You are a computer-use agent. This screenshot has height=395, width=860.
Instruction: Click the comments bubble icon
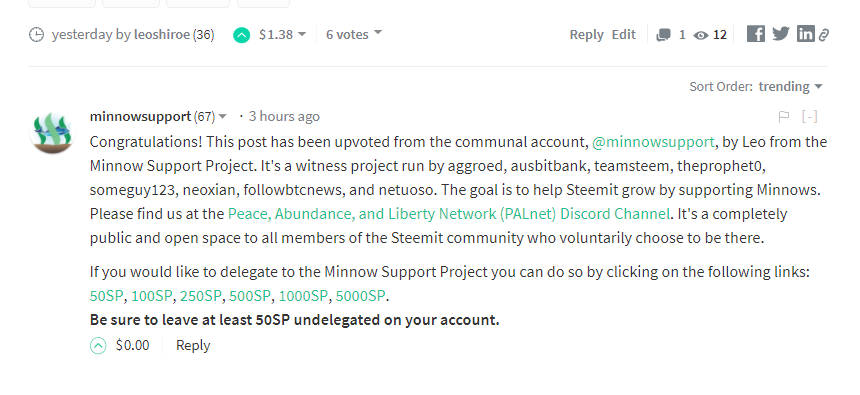664,35
